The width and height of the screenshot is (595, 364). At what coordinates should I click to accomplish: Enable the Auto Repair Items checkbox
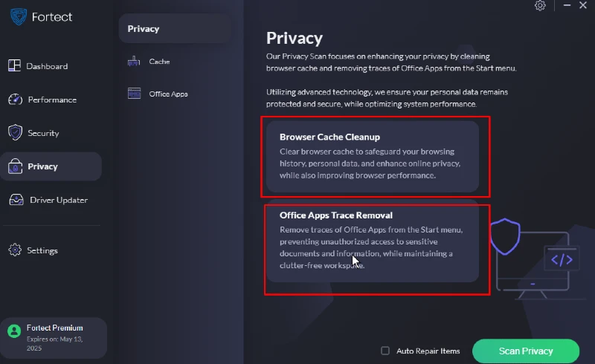coord(385,351)
